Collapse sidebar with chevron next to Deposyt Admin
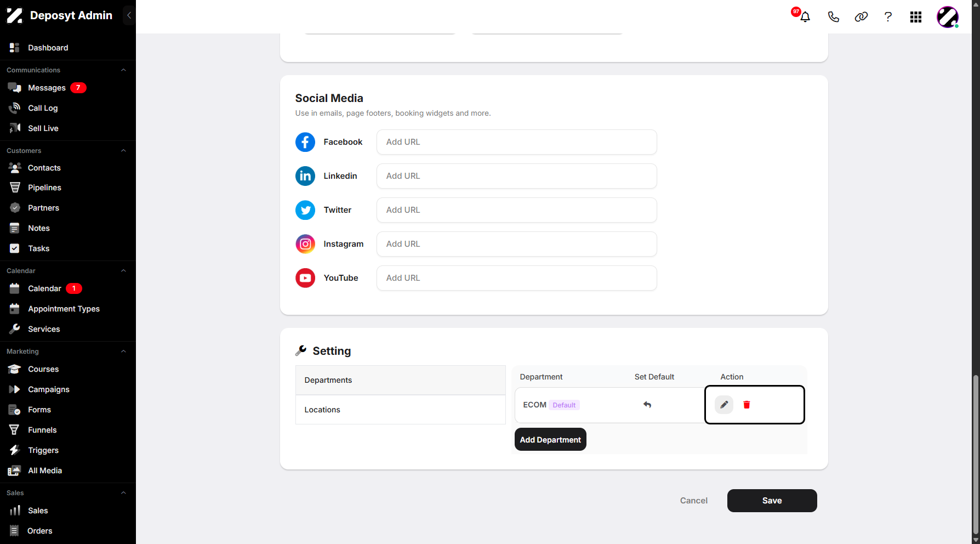This screenshot has width=980, height=544. coord(129,15)
